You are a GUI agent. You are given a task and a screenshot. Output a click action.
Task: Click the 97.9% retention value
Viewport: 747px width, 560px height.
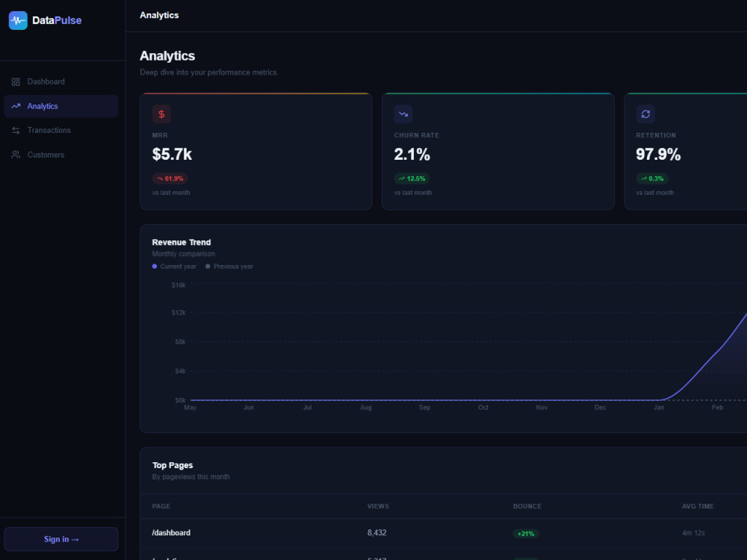[658, 155]
